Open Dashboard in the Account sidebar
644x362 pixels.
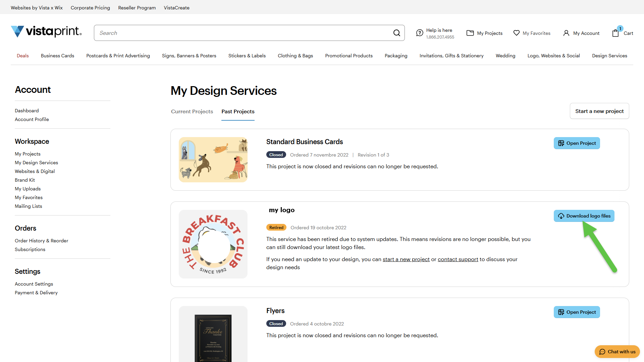(27, 111)
